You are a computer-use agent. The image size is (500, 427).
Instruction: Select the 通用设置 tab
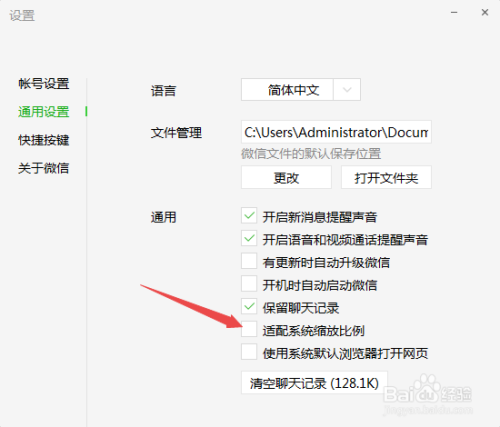tap(44, 112)
